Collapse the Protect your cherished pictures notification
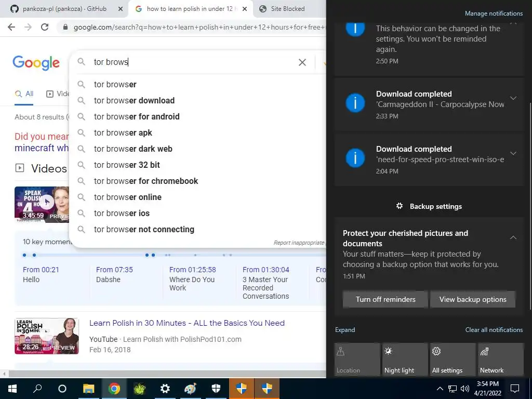Image resolution: width=532 pixels, height=399 pixels. (513, 237)
